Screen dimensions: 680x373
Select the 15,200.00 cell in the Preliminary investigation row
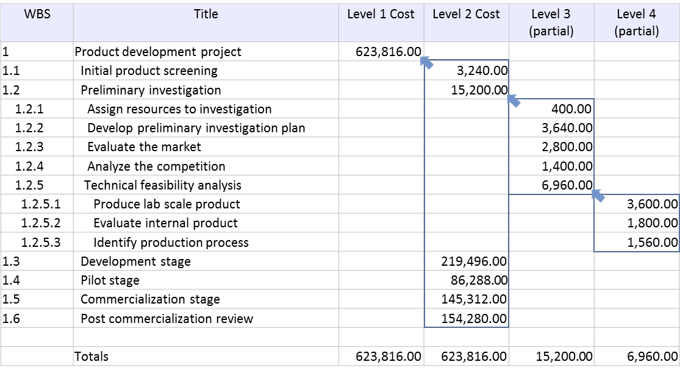pyautogui.click(x=466, y=90)
